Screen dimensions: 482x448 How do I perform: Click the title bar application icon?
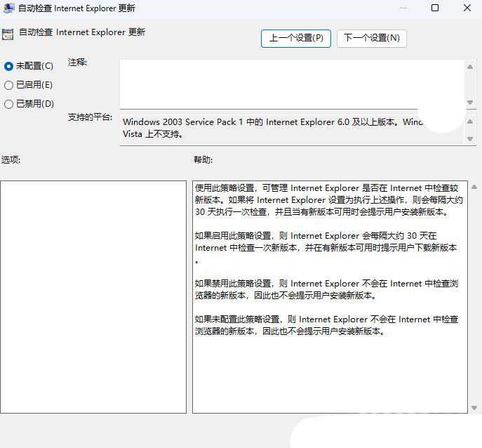(8, 8)
